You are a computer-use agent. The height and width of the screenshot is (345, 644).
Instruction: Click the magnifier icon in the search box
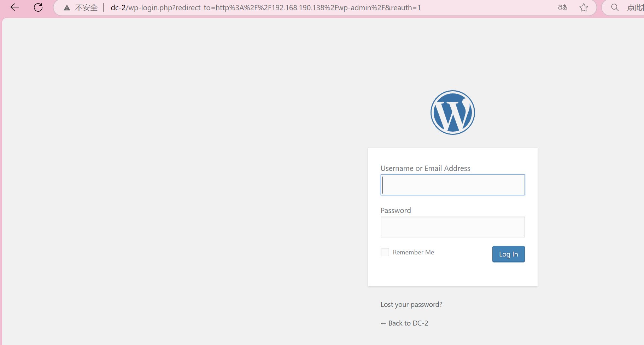tap(615, 7)
